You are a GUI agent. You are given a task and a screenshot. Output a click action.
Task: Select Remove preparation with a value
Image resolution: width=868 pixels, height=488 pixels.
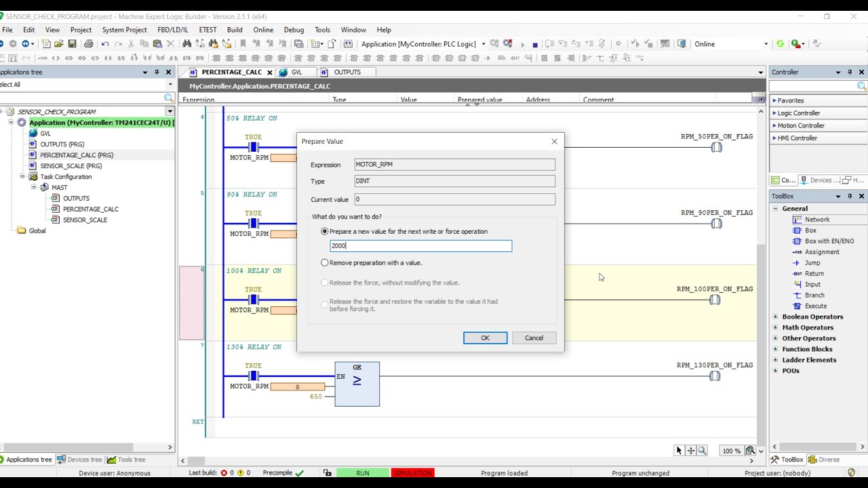[x=325, y=262]
